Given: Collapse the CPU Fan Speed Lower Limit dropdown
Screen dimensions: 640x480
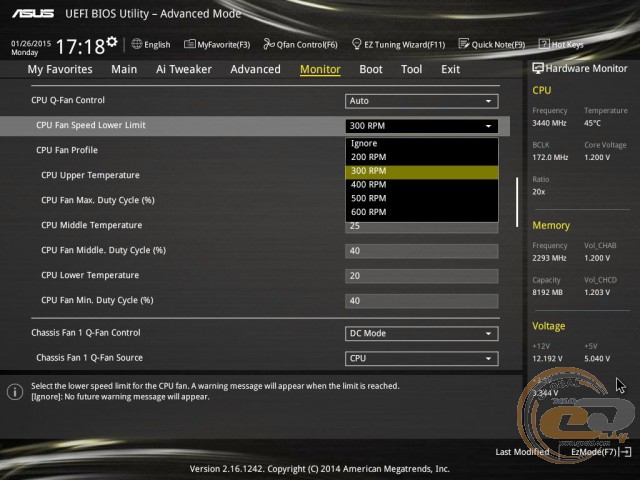Looking at the screenshot, I should (x=422, y=126).
